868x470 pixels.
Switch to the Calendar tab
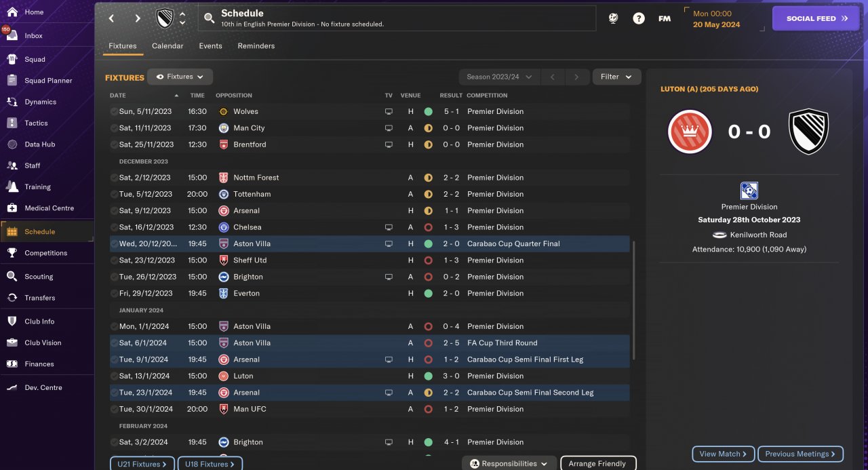(x=167, y=46)
